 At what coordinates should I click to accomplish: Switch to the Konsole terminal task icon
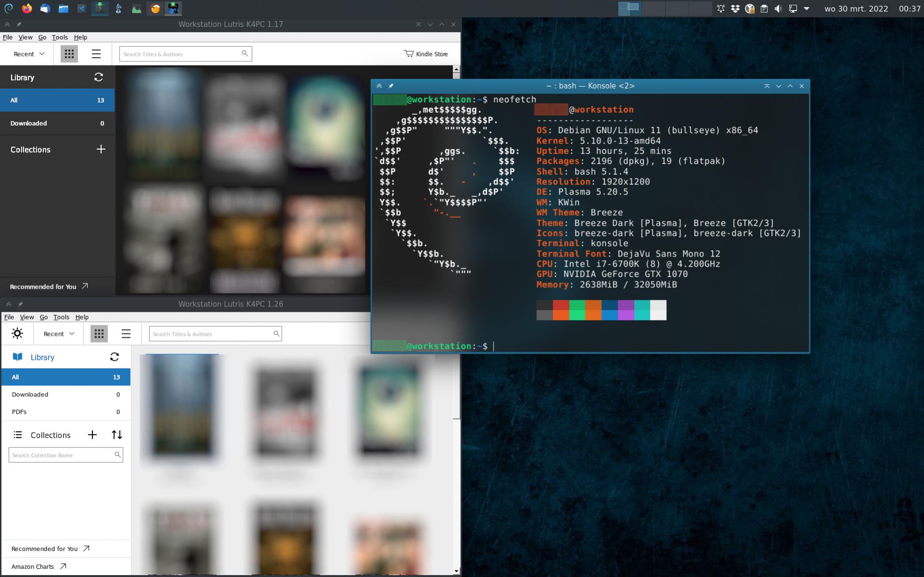[x=100, y=8]
